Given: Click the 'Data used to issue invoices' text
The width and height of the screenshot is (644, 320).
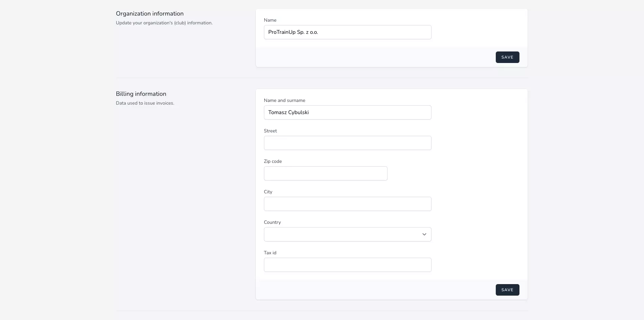Looking at the screenshot, I should click(x=145, y=103).
